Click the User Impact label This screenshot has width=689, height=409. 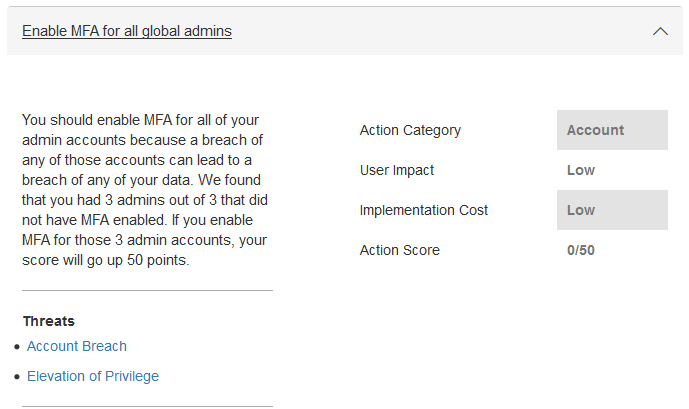[397, 170]
